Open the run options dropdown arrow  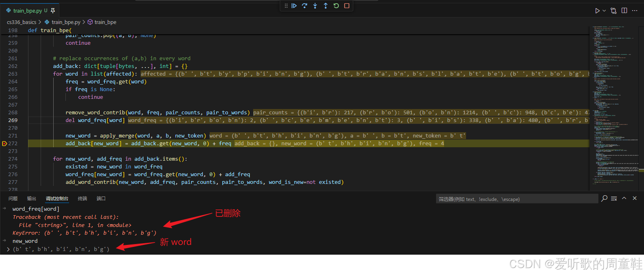tap(604, 11)
